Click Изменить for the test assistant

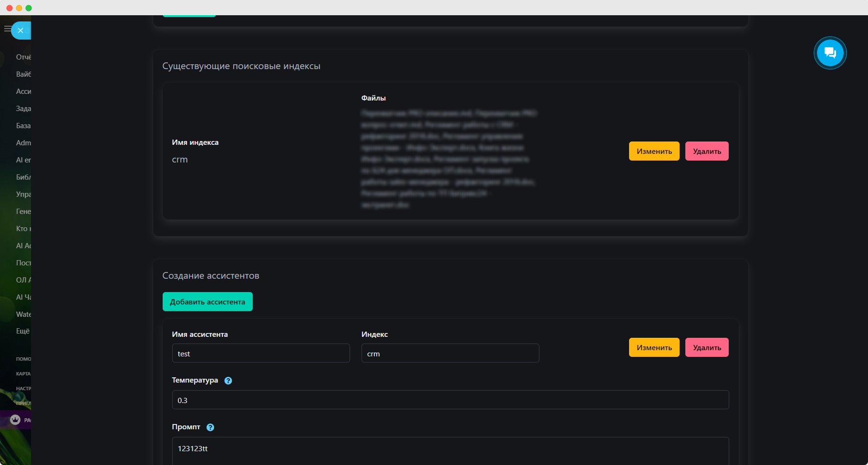tap(654, 347)
